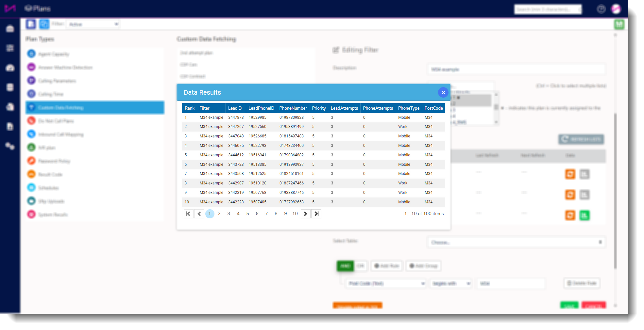644x330 pixels.
Task: Go to the next results page
Action: (305, 214)
